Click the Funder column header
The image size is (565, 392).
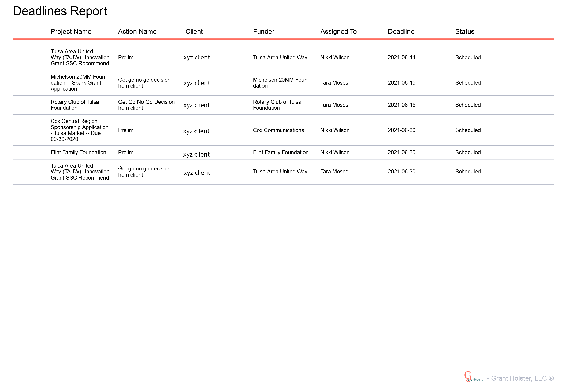pyautogui.click(x=263, y=31)
